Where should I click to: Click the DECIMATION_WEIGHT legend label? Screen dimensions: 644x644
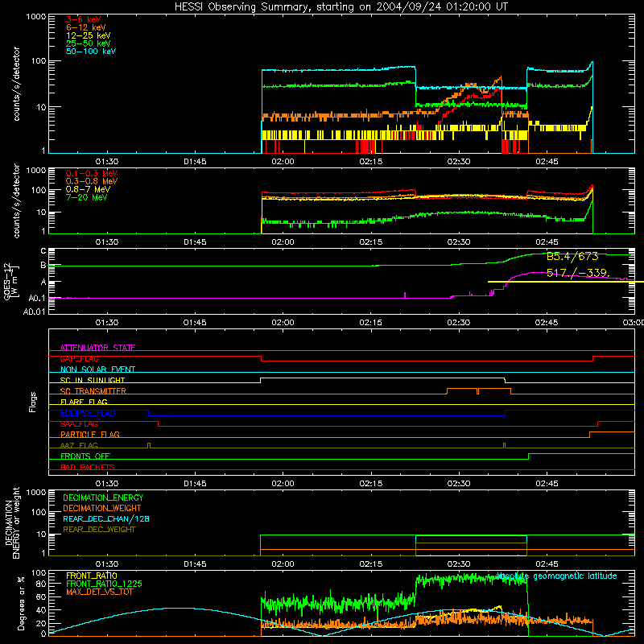(x=102, y=509)
